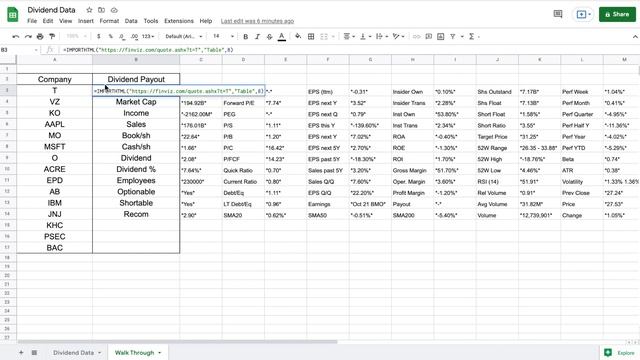Click into the formula bar IMPORTHTML text
This screenshot has width=640, height=360.
148,50
